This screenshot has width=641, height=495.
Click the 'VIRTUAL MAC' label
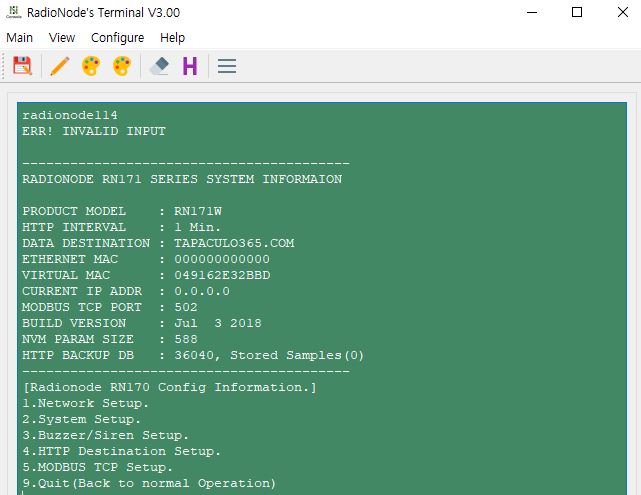[x=66, y=275]
